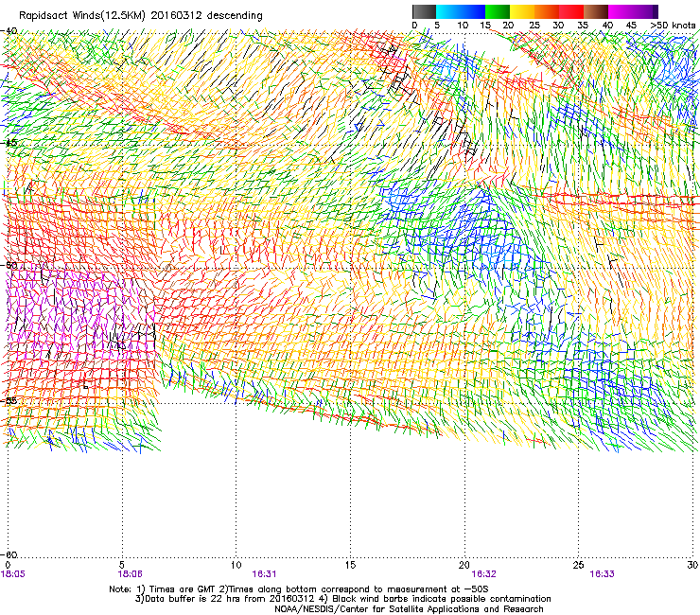Click the '>50 knots' legend label
This screenshot has height=615, width=700.
[673, 26]
